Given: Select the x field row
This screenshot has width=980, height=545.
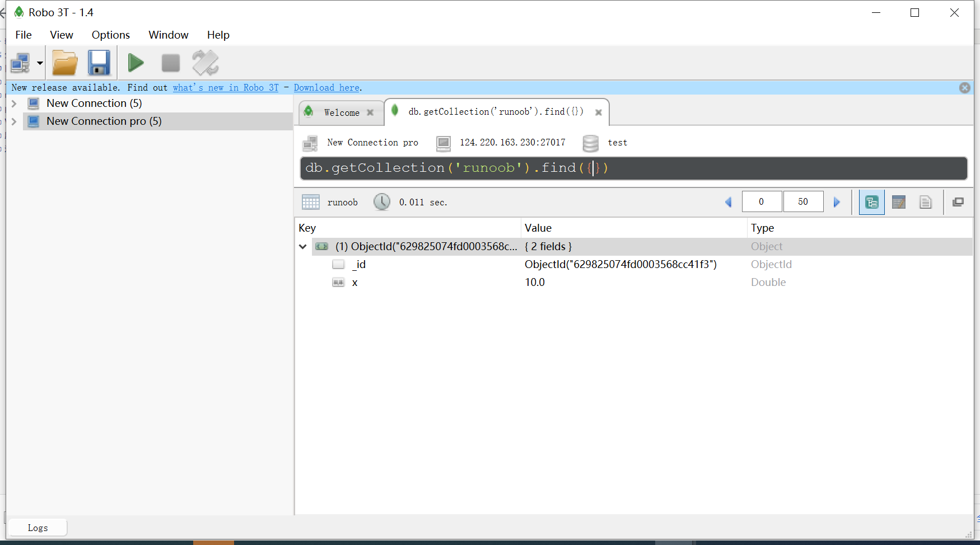Looking at the screenshot, I should click(x=634, y=283).
